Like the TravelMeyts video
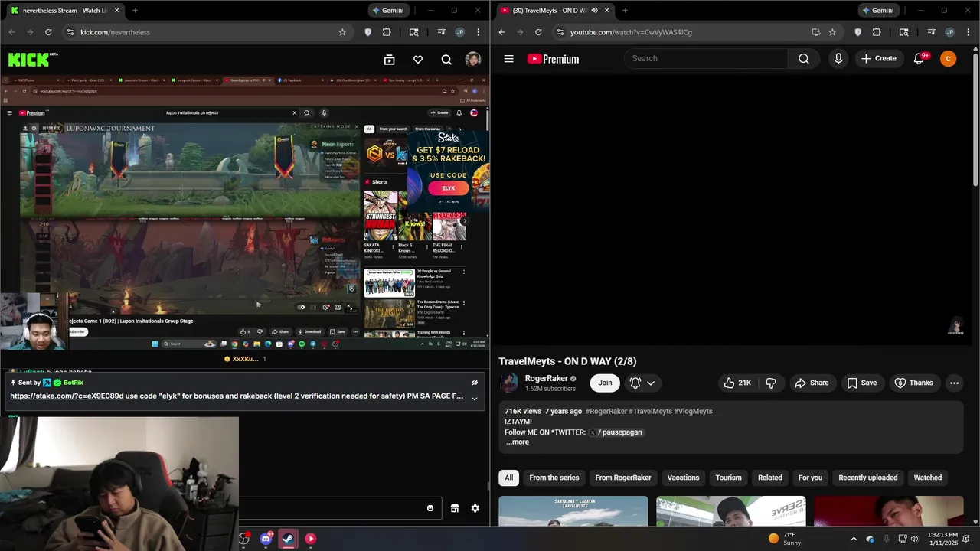This screenshot has height=551, width=980. [x=737, y=383]
